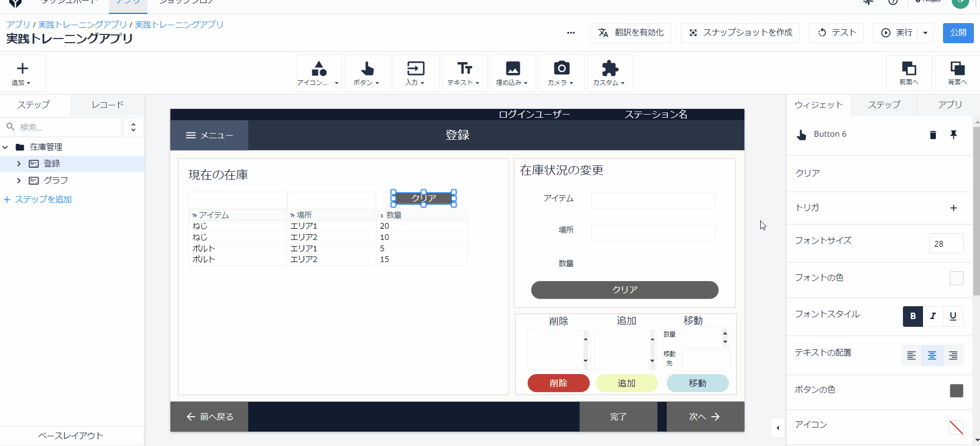This screenshot has width=980, height=446.
Task: Open the ボタンの色 color swatch
Action: 956,391
